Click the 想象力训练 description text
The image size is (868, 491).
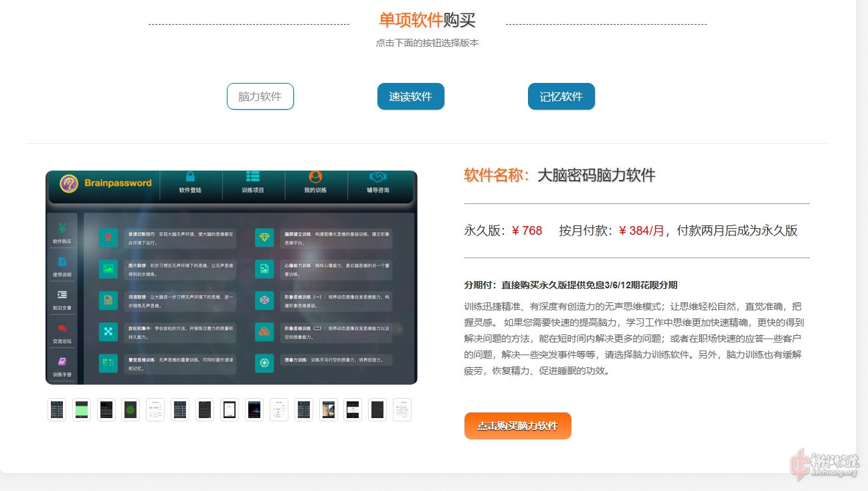pos(333,360)
